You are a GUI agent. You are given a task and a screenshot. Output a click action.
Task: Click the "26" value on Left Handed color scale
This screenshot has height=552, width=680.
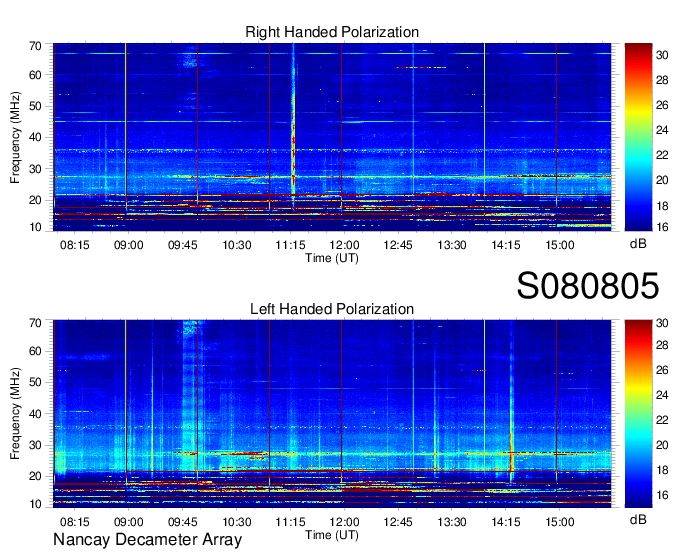(x=662, y=369)
